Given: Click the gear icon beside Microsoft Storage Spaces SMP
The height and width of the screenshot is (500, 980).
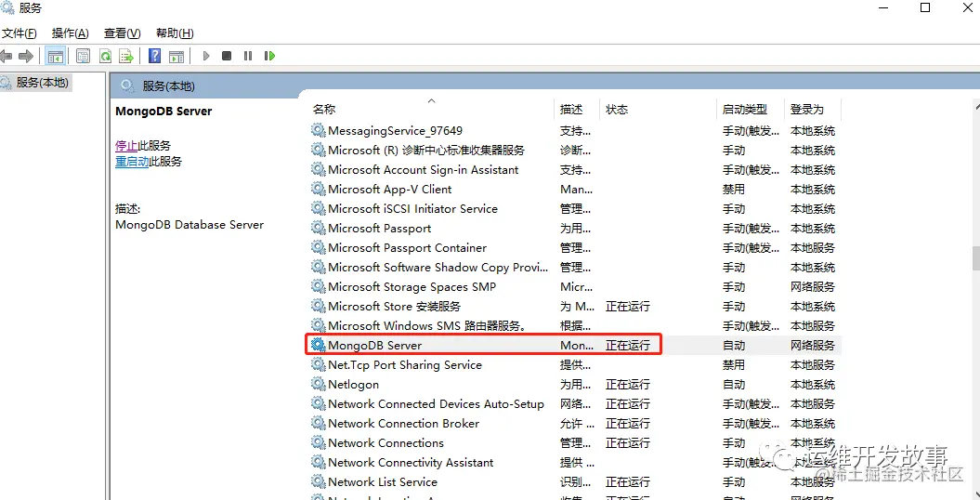Looking at the screenshot, I should pos(319,287).
